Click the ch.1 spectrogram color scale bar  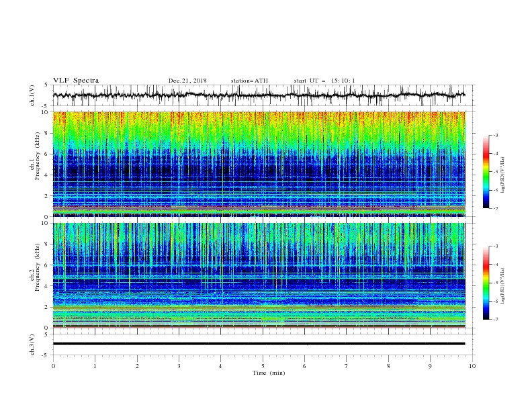pos(486,172)
